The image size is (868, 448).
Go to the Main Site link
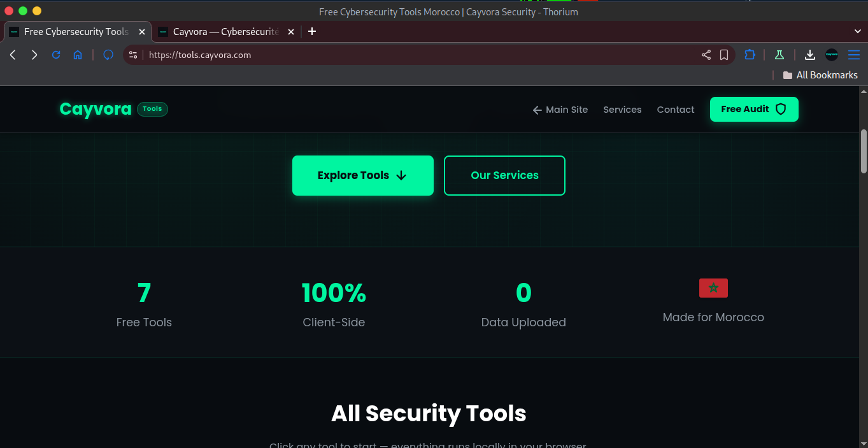(560, 110)
